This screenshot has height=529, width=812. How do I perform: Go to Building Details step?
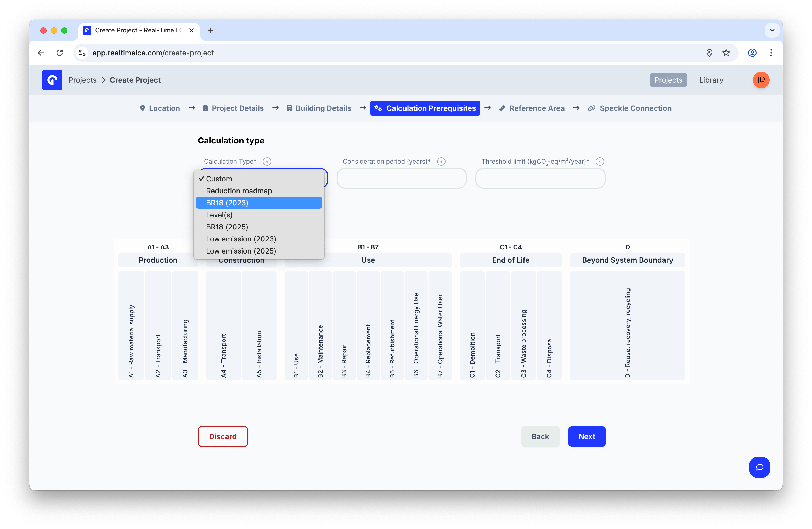[319, 108]
